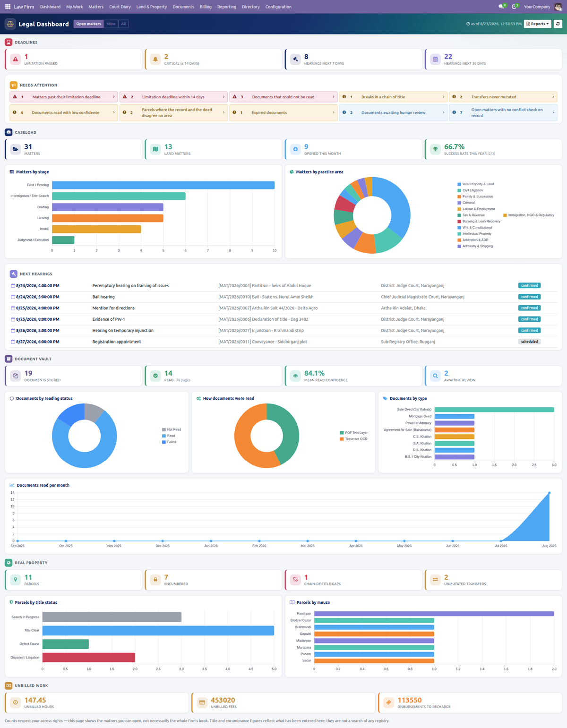Click the Title Clear blue bar
567x728 pixels.
[158, 631]
